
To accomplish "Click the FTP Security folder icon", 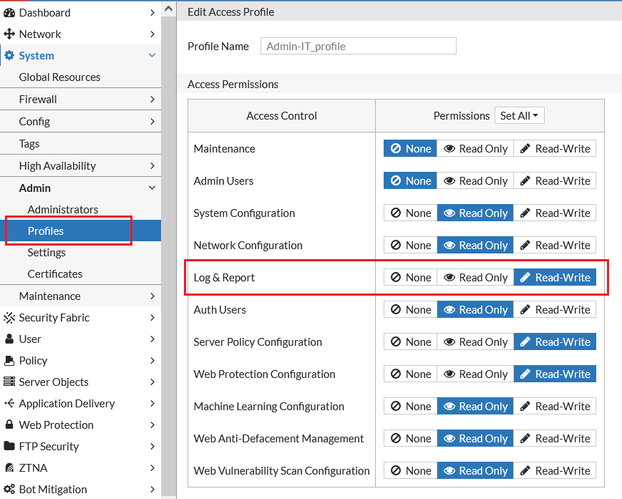I will (x=9, y=447).
